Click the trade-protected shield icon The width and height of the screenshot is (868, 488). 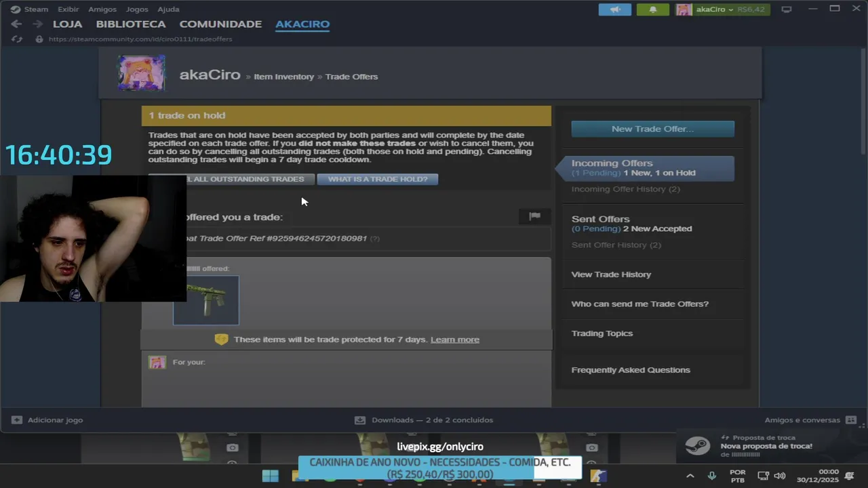(221, 340)
